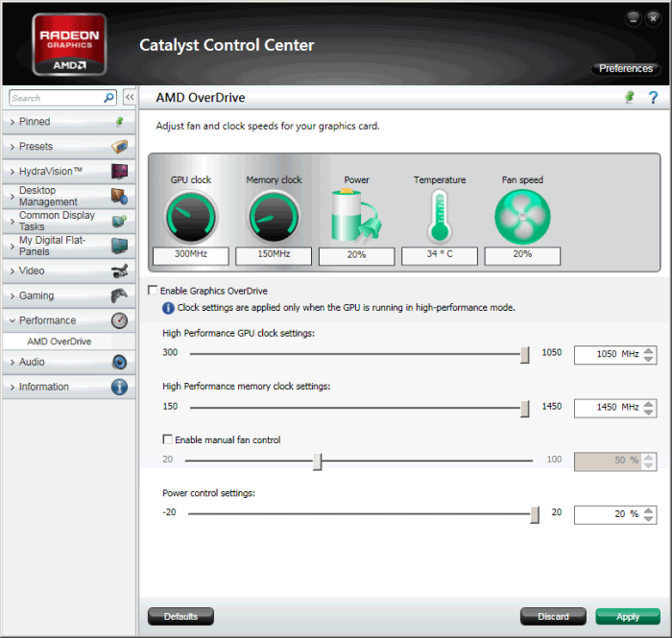This screenshot has height=638, width=672.
Task: Click the Defaults button
Action: [x=180, y=617]
